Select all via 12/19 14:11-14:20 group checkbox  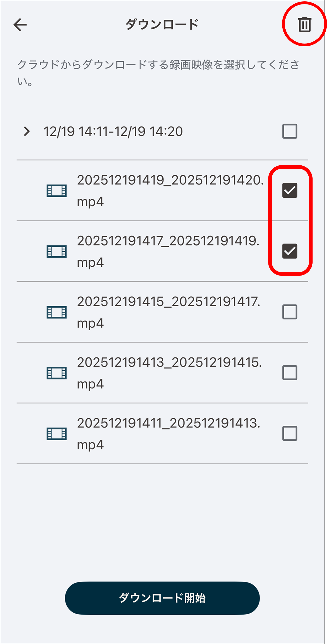290,131
